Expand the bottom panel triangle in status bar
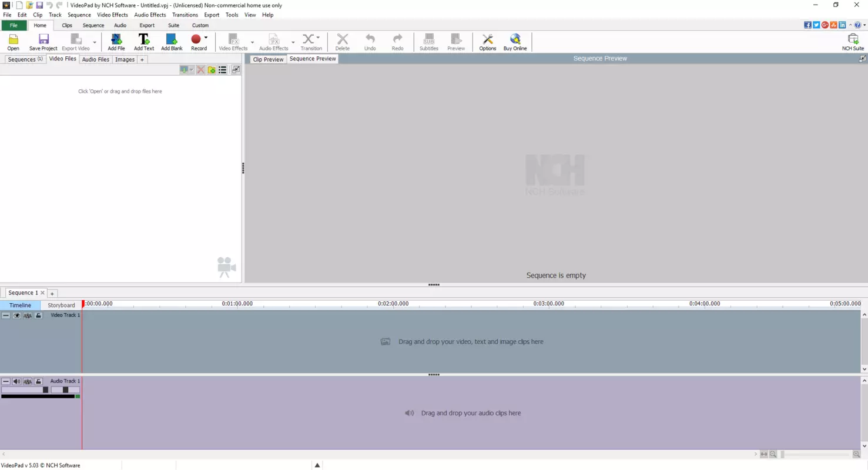 point(317,465)
